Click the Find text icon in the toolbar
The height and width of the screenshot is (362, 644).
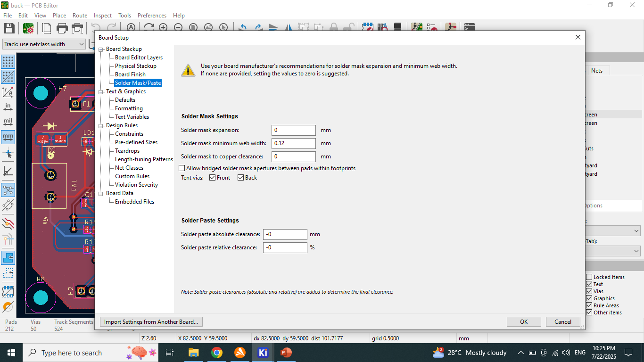pyautogui.click(x=131, y=28)
